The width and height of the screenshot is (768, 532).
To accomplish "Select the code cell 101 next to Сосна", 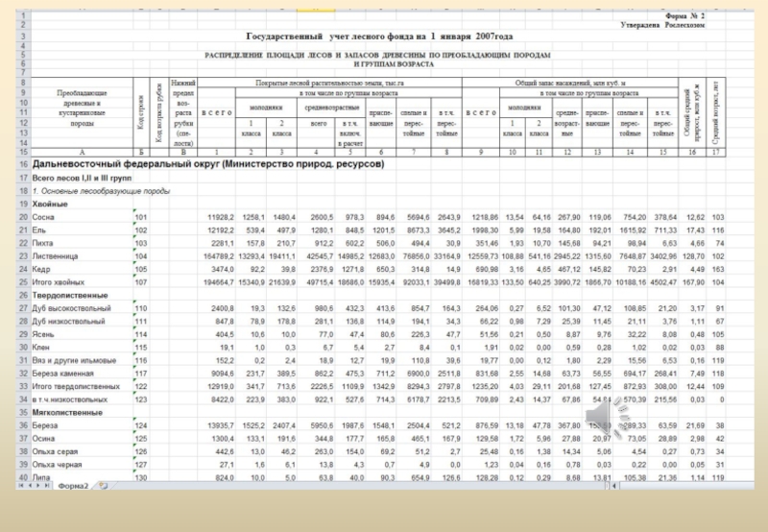I will [x=142, y=218].
